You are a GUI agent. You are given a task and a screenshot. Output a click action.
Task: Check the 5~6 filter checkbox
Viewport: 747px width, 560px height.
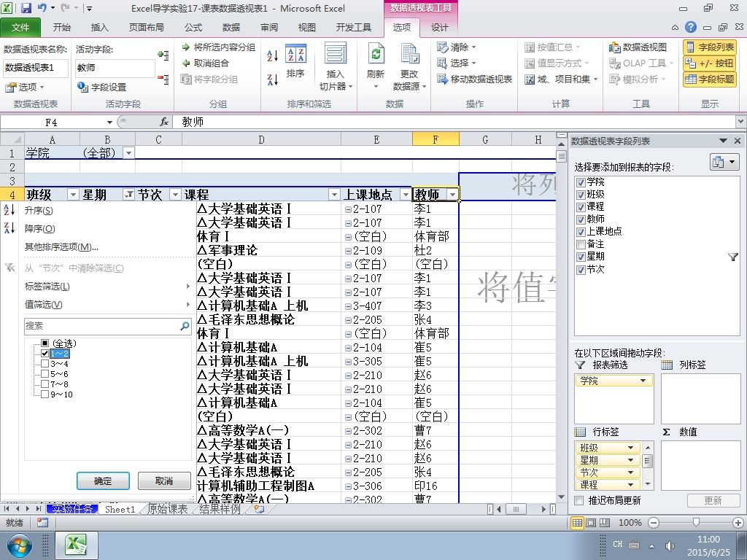click(44, 374)
